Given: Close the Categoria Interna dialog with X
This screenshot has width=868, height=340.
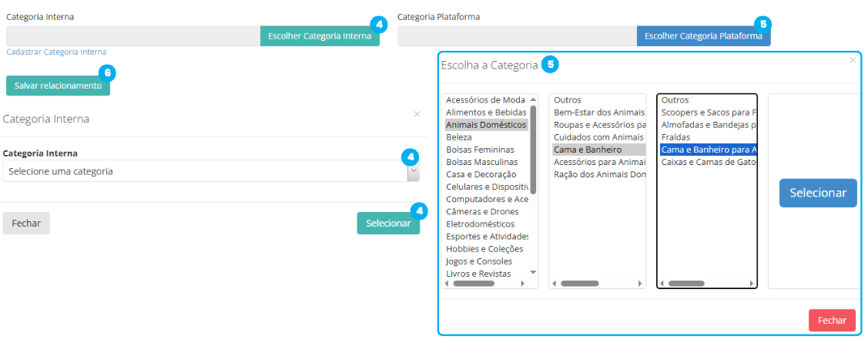Looking at the screenshot, I should [417, 113].
